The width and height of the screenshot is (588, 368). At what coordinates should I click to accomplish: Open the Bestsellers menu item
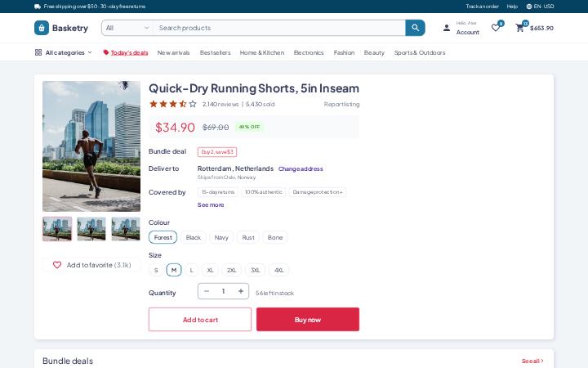[216, 52]
